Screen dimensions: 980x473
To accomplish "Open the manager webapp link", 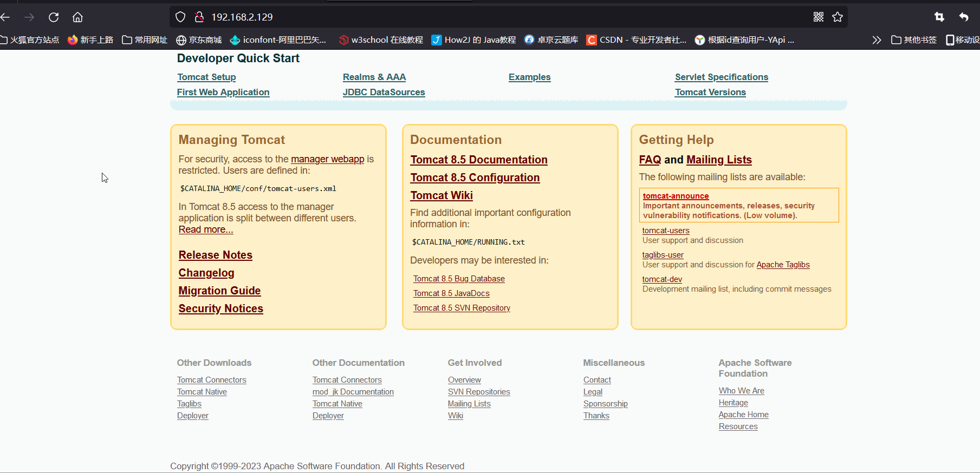I will coord(327,159).
